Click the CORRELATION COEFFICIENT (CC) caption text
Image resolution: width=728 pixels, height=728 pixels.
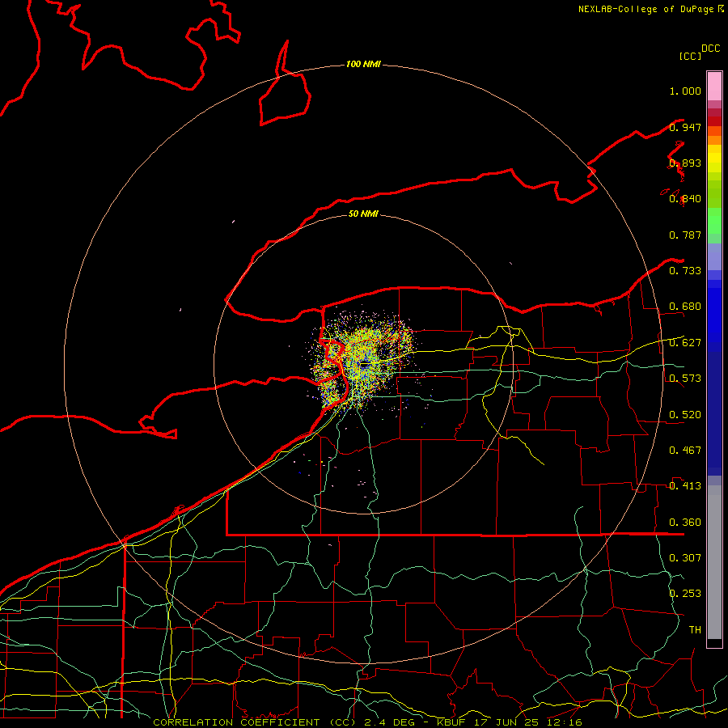(x=255, y=722)
